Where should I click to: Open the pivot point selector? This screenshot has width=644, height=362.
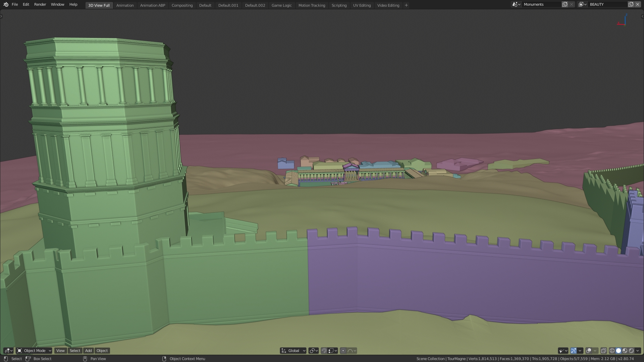click(x=314, y=351)
